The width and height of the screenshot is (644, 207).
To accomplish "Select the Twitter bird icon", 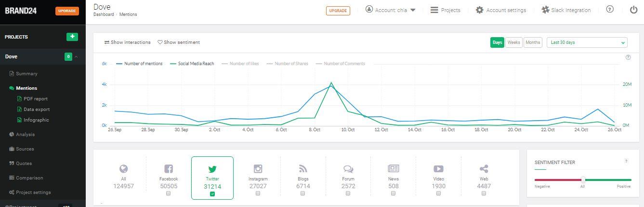I will pyautogui.click(x=212, y=169).
